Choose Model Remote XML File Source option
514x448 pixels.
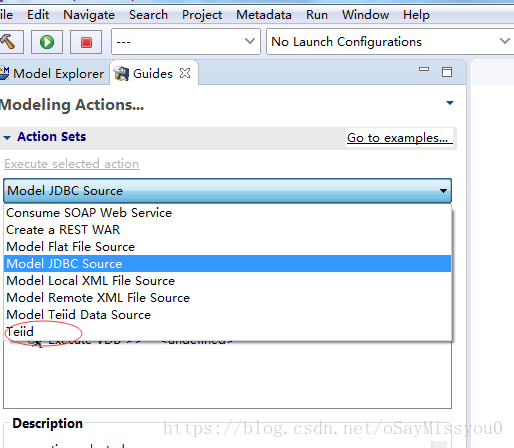coord(227,298)
